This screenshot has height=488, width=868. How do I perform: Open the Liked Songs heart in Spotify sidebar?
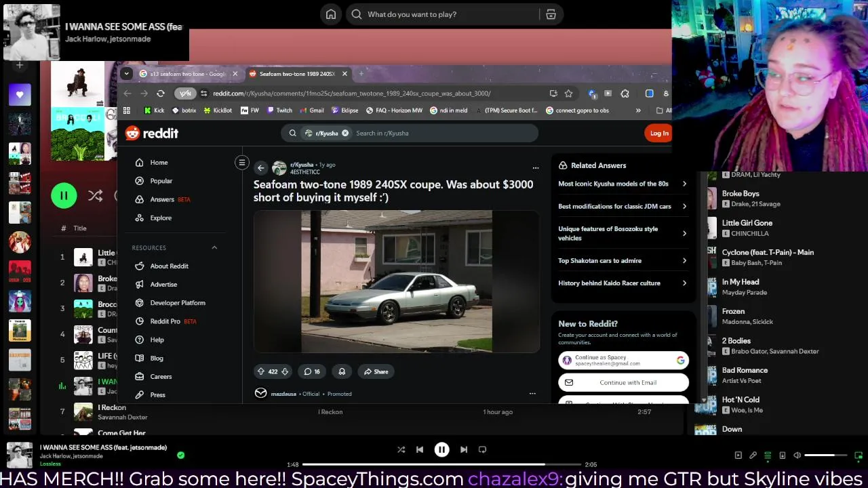[x=20, y=95]
